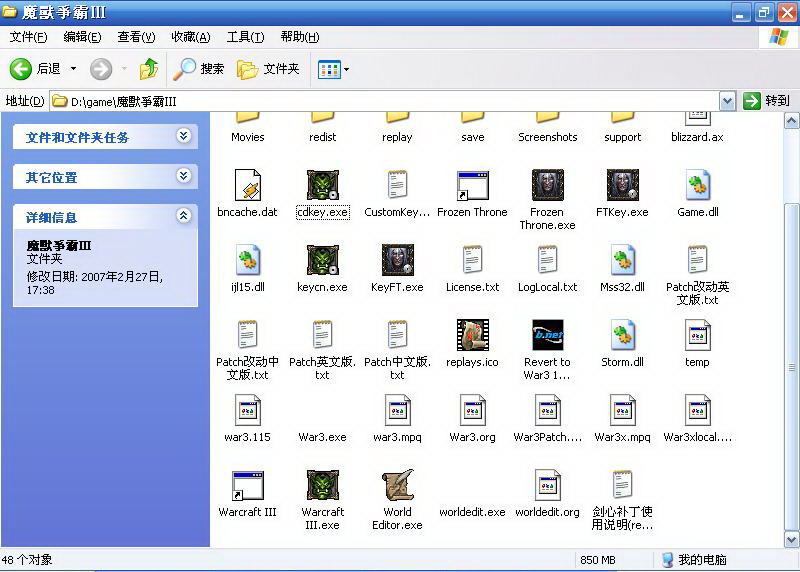Image resolution: width=800 pixels, height=572 pixels.
Task: Select CustomKey text file icon
Action: [397, 185]
